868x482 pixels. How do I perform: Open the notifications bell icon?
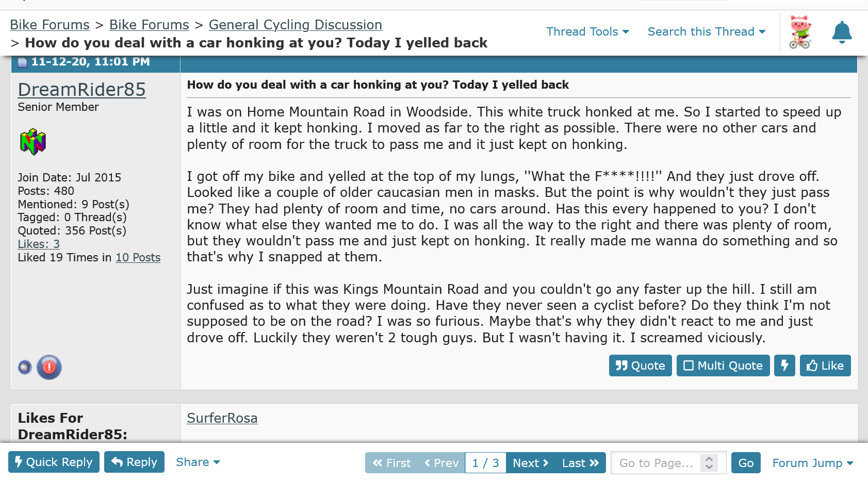[x=842, y=32]
